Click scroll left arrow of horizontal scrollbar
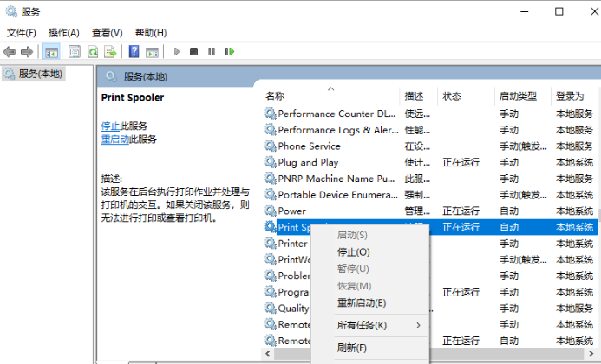The image size is (601, 364). tap(267, 353)
